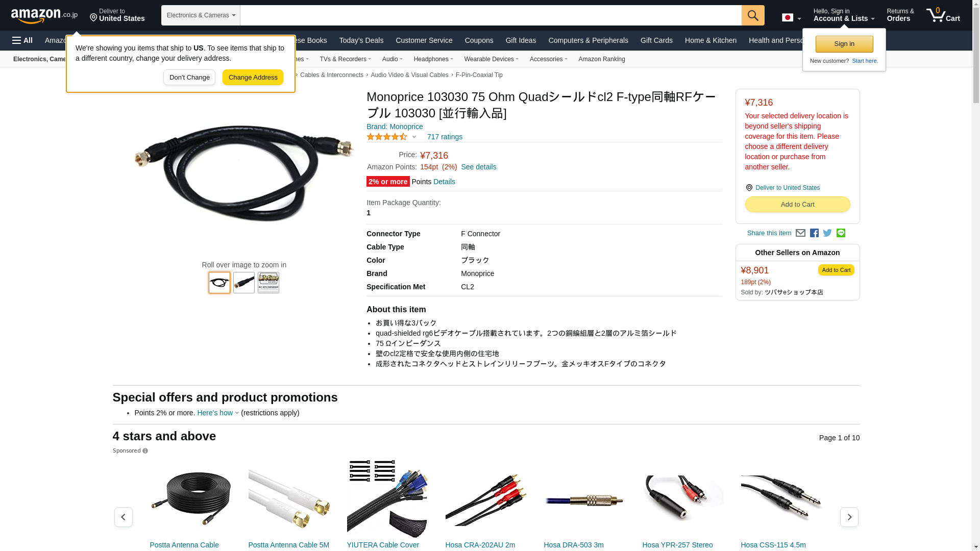Image resolution: width=980 pixels, height=551 pixels.
Task: Open Today's Deals nav item
Action: coord(361,40)
